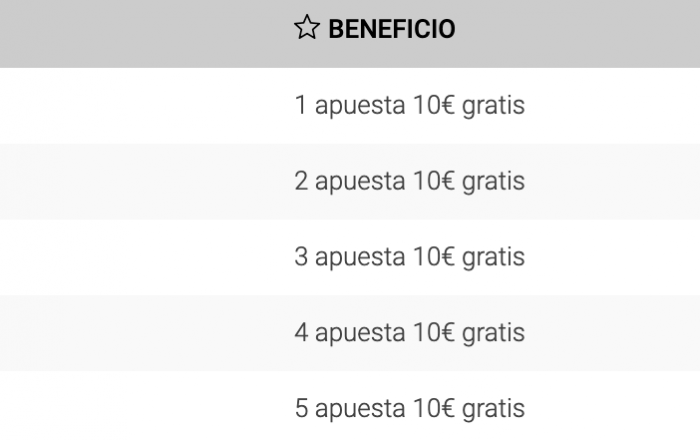Click the star icon beside BENEFICIO
The width and height of the screenshot is (700, 441).
click(307, 27)
